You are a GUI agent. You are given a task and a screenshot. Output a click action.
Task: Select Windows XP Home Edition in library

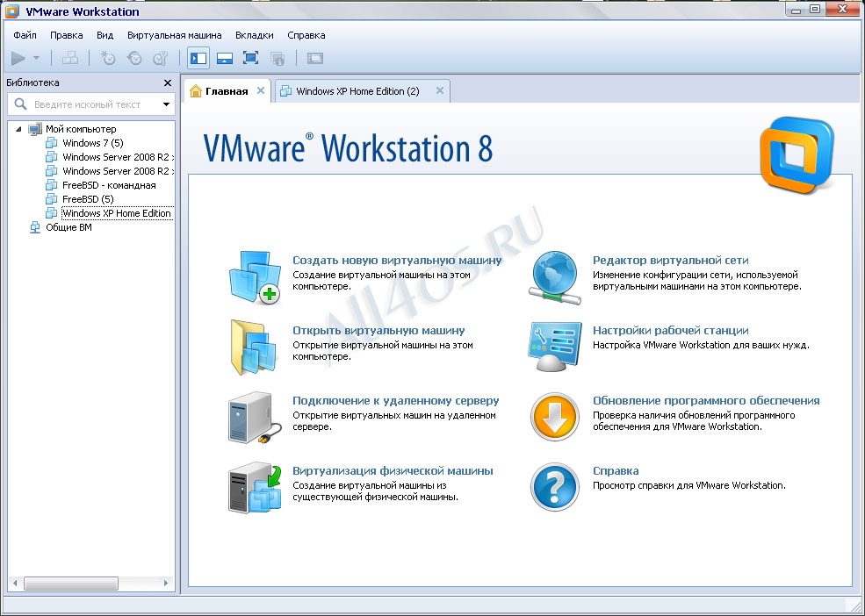[x=117, y=213]
